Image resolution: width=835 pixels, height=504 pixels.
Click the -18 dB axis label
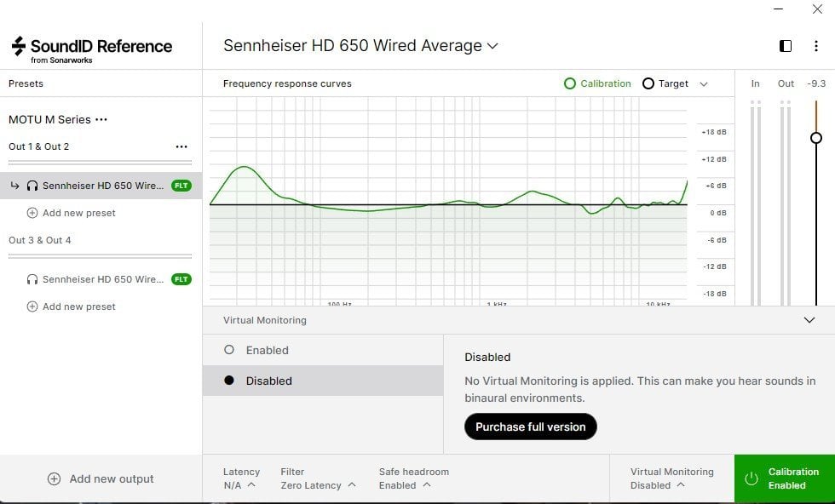pos(717,294)
